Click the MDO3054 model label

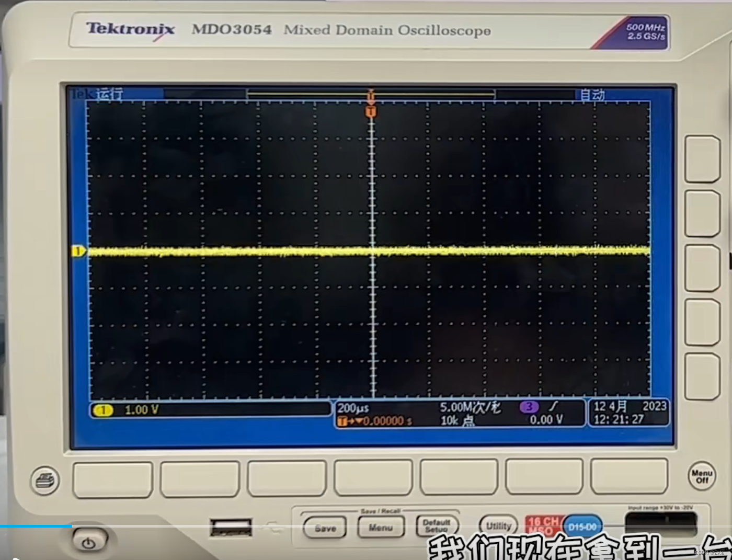[x=232, y=29]
